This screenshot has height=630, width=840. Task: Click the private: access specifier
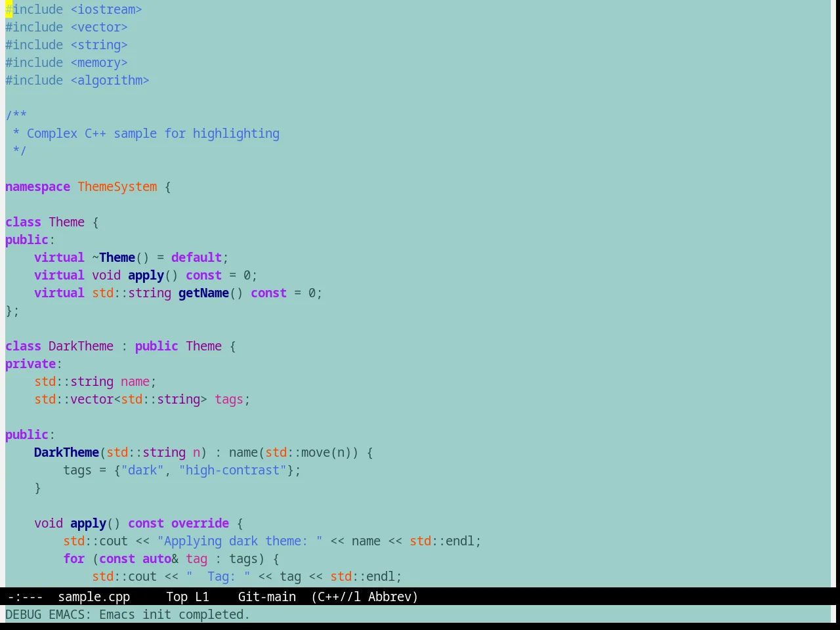coord(33,364)
